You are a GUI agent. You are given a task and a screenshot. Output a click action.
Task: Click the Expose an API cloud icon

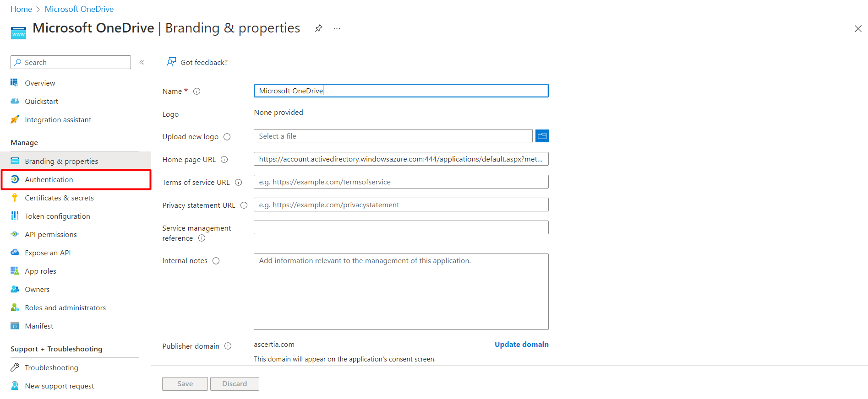[x=15, y=253]
